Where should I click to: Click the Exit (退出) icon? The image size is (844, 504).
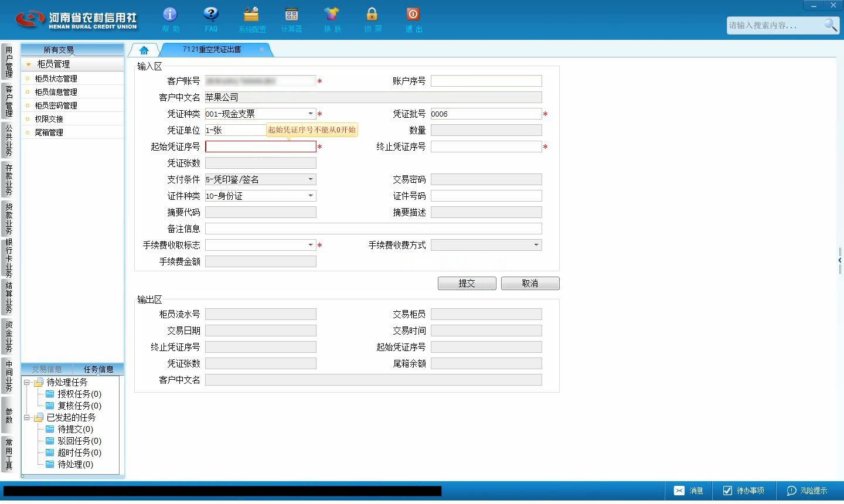tap(413, 19)
